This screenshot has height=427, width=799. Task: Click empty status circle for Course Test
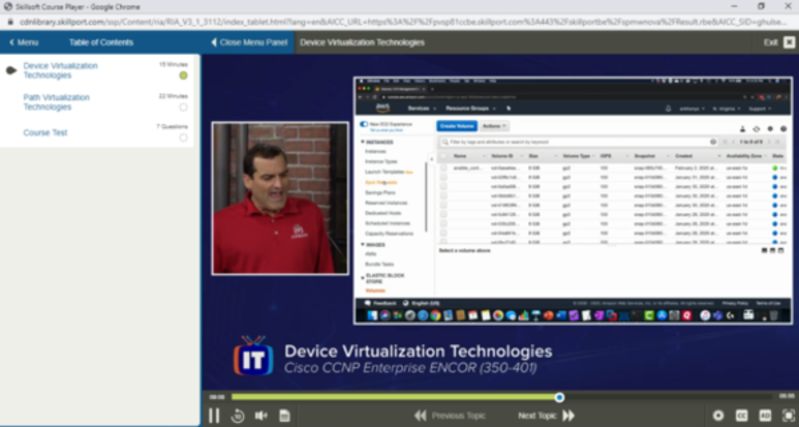[183, 138]
